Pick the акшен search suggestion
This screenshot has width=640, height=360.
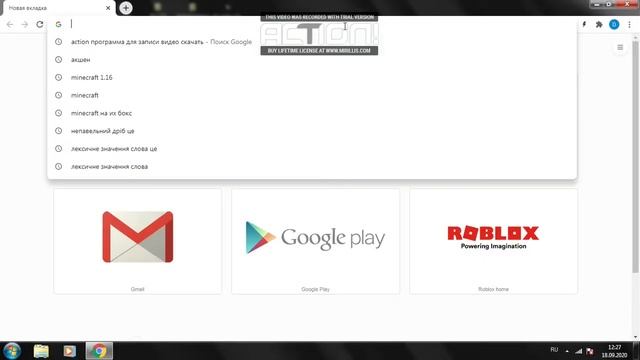312,60
